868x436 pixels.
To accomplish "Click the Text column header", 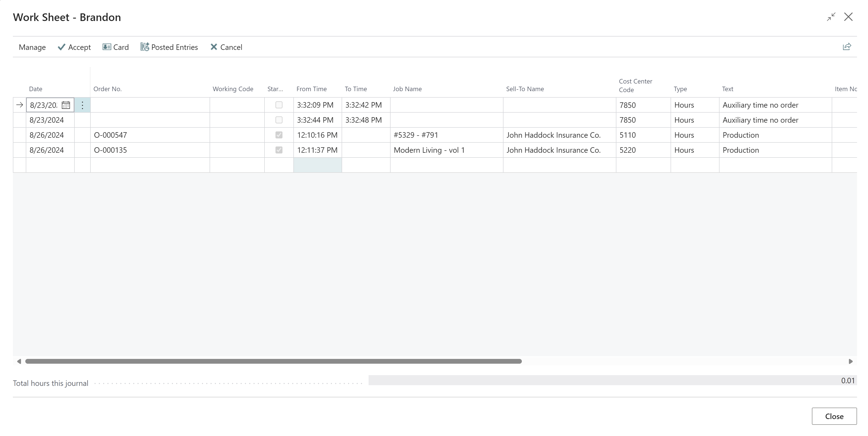I will pyautogui.click(x=727, y=89).
